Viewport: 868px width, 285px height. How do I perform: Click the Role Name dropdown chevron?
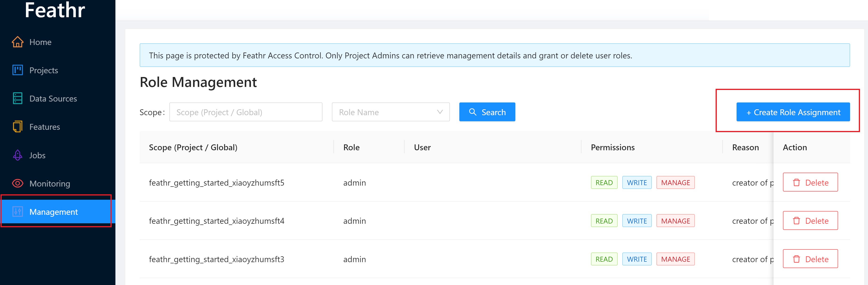440,112
